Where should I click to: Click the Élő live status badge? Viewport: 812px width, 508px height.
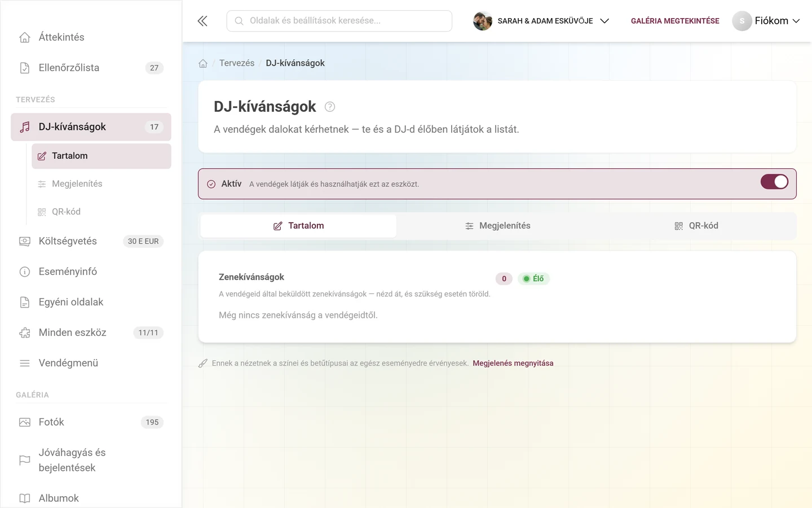point(533,278)
